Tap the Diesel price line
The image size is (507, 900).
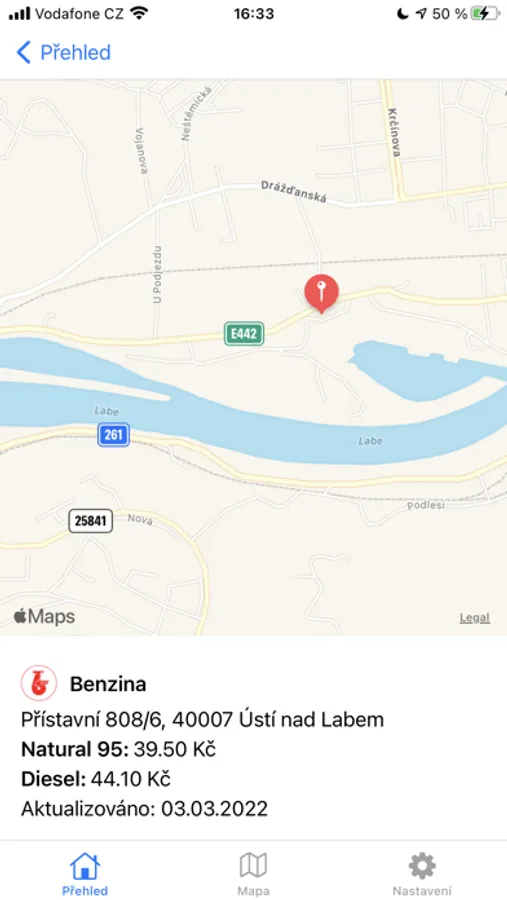pyautogui.click(x=96, y=779)
